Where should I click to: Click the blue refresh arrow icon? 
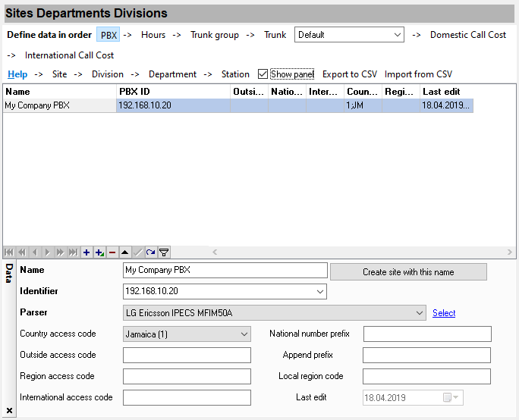coord(150,252)
